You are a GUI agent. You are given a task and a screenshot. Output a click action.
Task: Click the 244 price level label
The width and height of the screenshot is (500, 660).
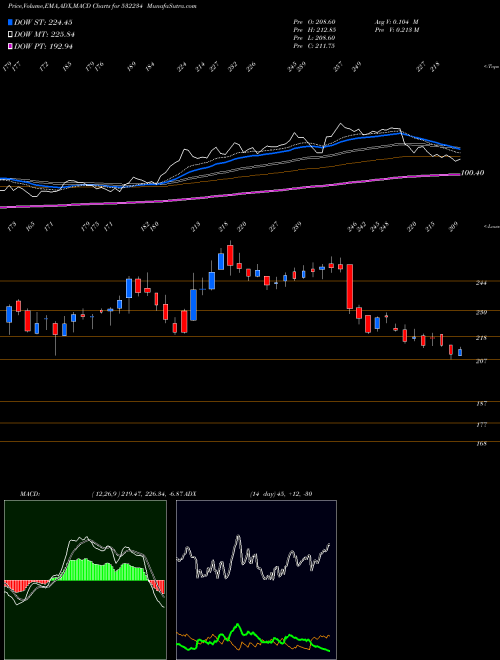click(481, 283)
